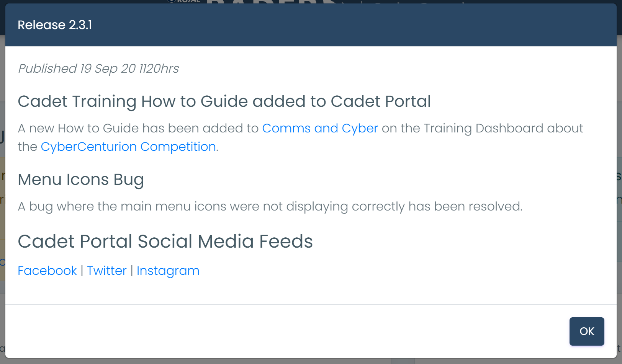
Task: Click the separator between Facebook and Twitter
Action: tap(82, 271)
